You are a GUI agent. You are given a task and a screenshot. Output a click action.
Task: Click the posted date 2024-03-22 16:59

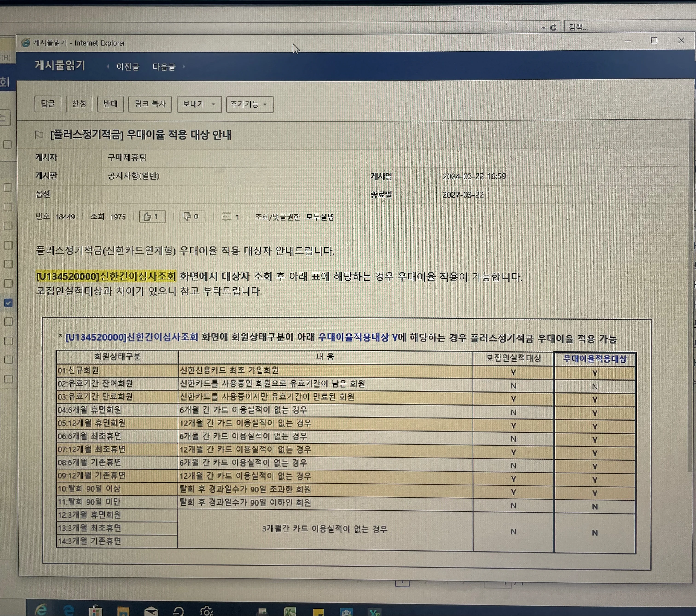click(x=474, y=176)
